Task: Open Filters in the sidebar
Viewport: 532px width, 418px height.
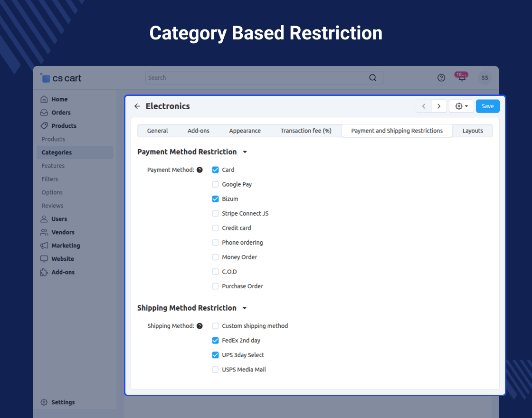Action: [50, 179]
